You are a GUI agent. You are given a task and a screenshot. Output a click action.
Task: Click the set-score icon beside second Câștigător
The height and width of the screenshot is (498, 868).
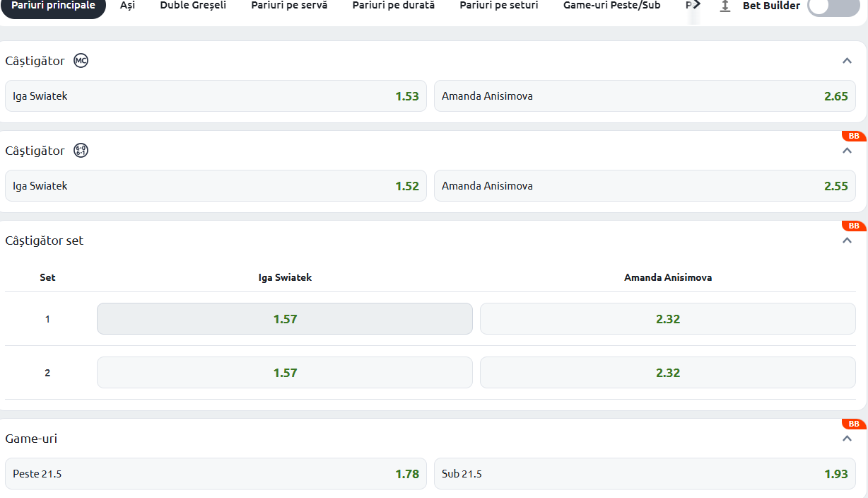tap(81, 151)
